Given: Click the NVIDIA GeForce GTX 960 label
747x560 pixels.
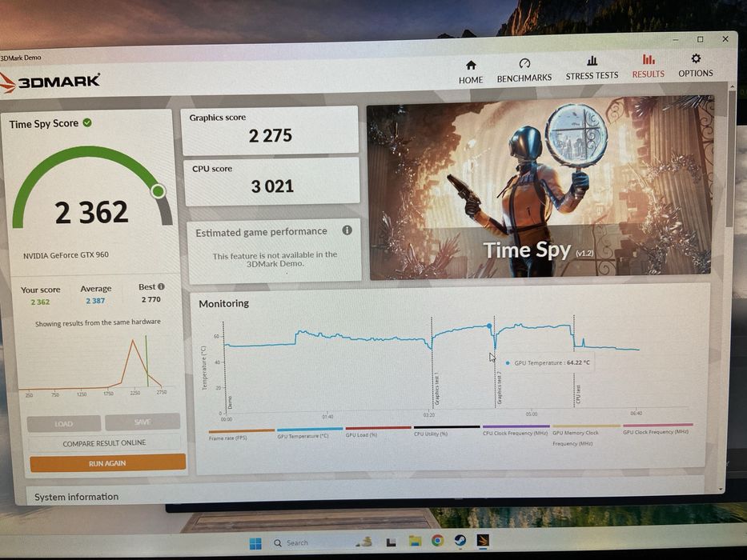Looking at the screenshot, I should pyautogui.click(x=66, y=255).
